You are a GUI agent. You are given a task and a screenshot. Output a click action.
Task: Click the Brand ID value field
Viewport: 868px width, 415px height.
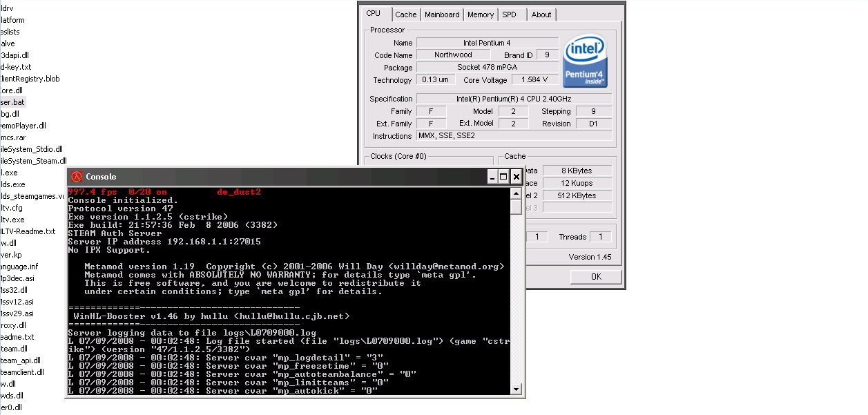pyautogui.click(x=547, y=55)
